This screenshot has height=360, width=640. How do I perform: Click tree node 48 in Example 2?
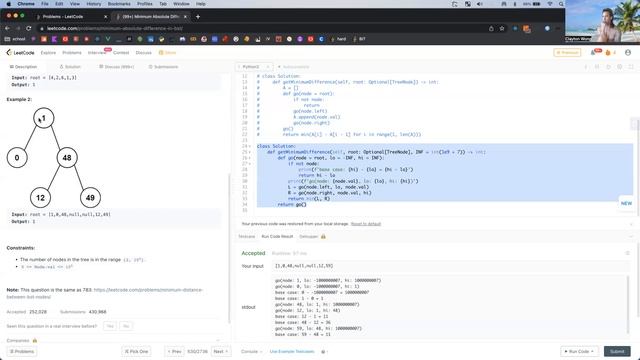[67, 158]
